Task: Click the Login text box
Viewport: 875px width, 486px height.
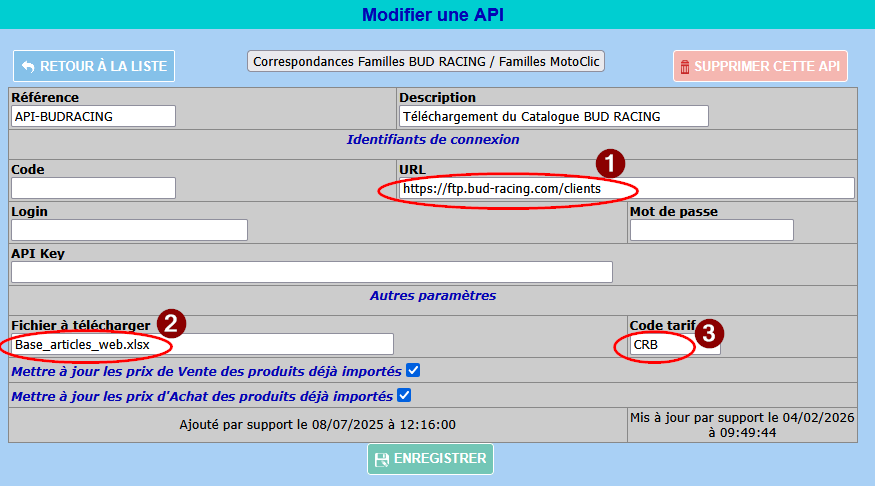Action: (x=129, y=230)
